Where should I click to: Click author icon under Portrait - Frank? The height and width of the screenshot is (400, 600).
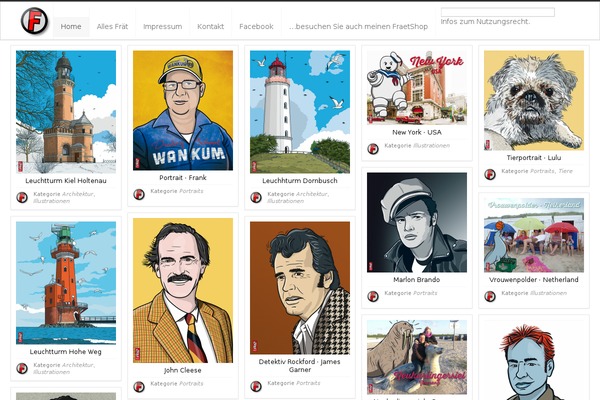tap(139, 194)
